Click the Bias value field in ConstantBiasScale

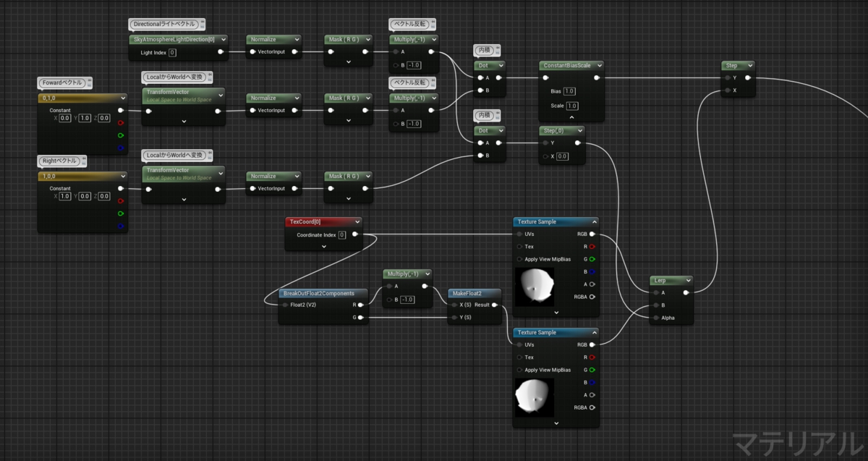pos(569,91)
